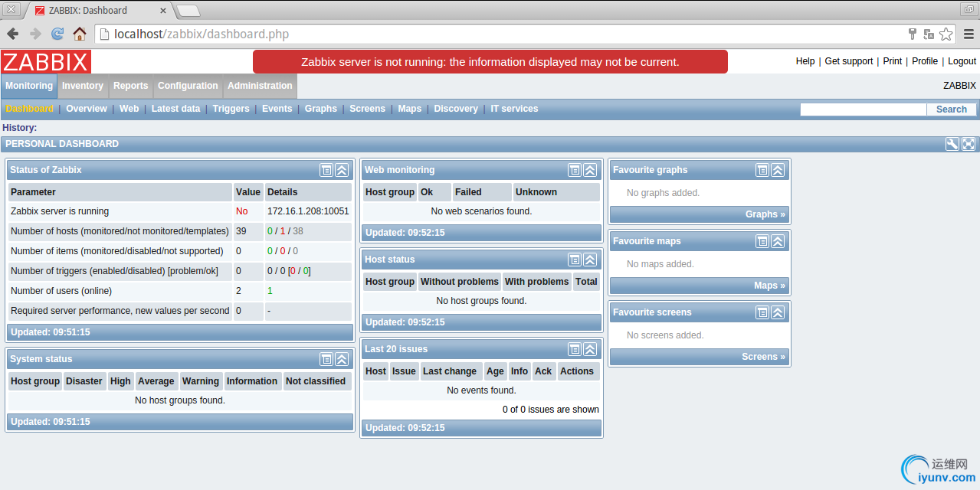Collapse the Host status widget
The image size is (980, 490).
[x=590, y=260]
